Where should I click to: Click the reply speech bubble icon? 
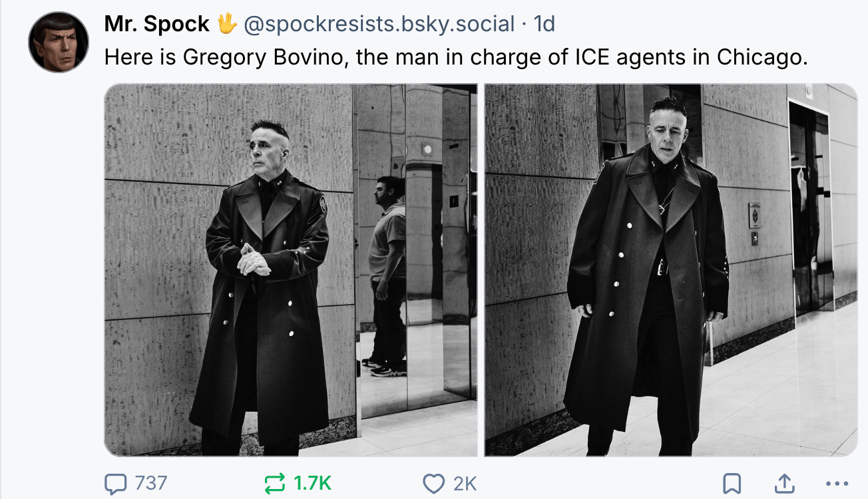[x=116, y=484]
